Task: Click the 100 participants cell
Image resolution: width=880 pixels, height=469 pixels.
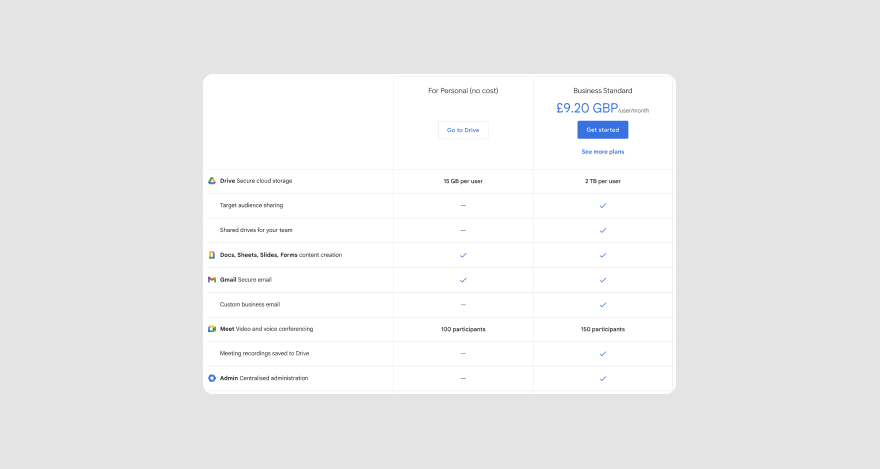Action: [x=463, y=329]
